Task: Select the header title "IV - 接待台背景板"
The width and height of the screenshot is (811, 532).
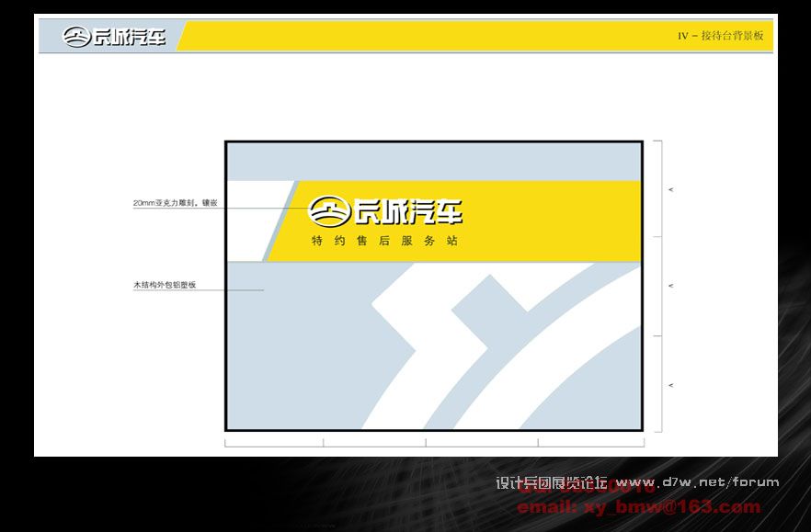Action: point(721,36)
